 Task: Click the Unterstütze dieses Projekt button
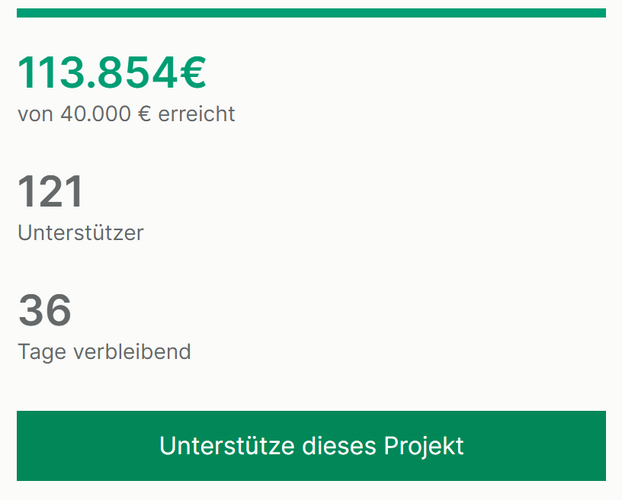tap(311, 446)
